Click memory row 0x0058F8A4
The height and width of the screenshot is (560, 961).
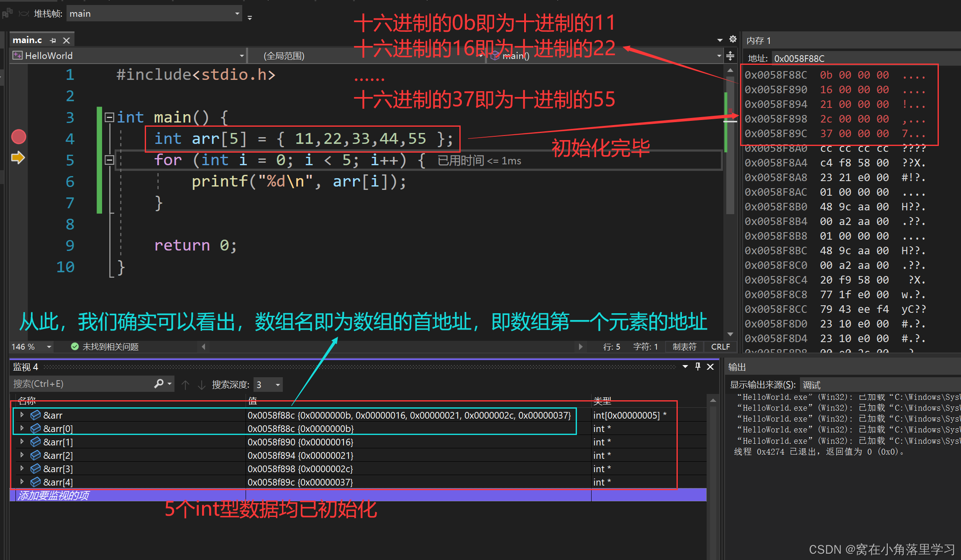click(x=835, y=163)
